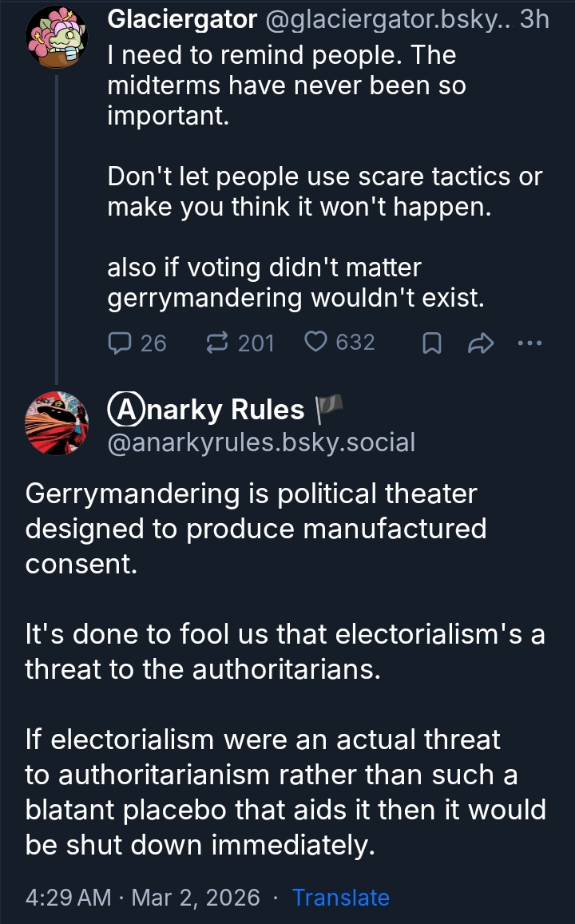Click the @glaciergator.bsky handle

coord(391,20)
